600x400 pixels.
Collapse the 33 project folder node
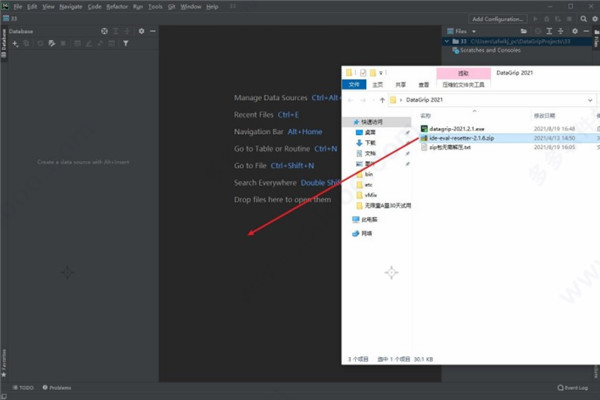click(x=447, y=41)
